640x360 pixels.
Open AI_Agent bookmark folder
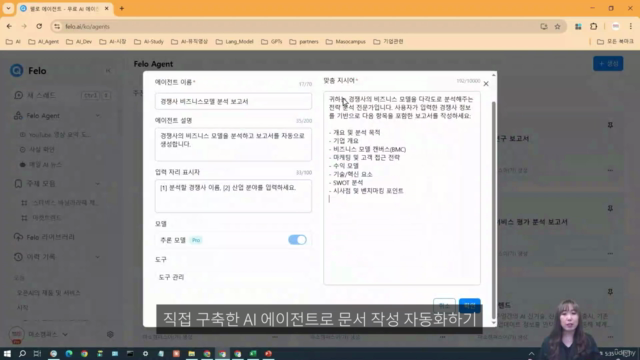coord(43,42)
